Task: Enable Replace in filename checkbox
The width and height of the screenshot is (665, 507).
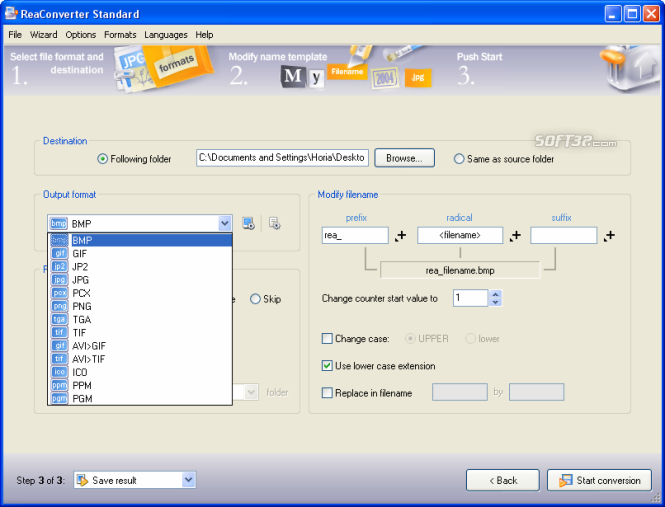Action: pyautogui.click(x=327, y=393)
